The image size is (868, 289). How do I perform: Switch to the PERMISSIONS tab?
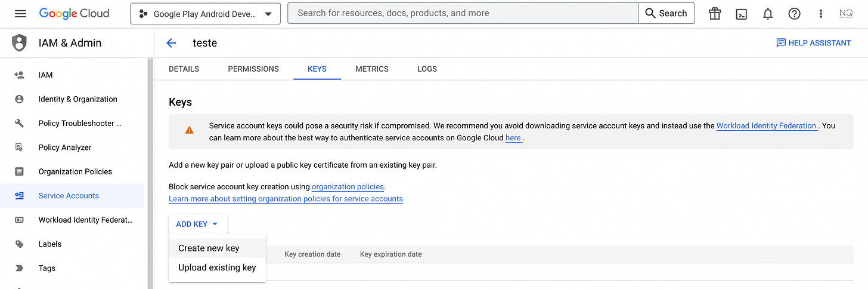[x=253, y=69]
